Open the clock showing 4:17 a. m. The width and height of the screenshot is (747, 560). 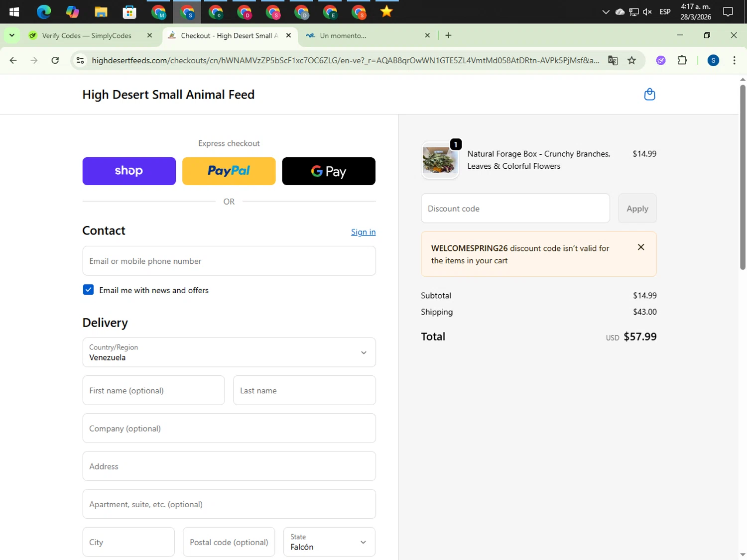696,12
